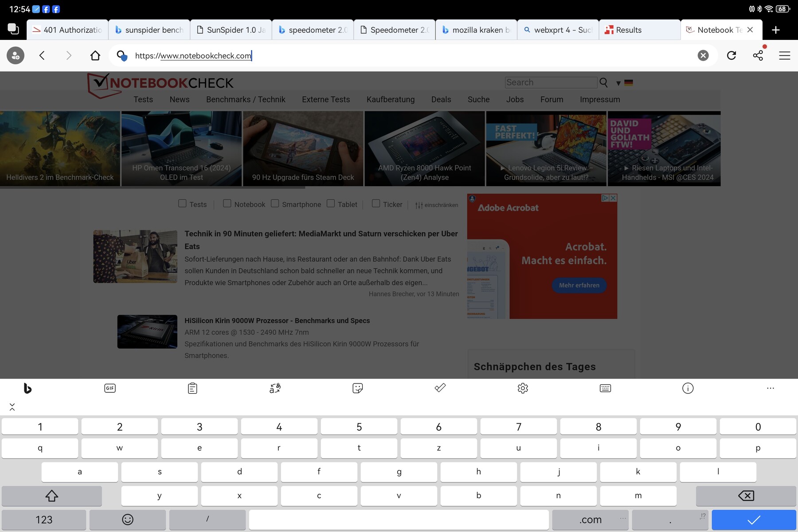Open the browser hamburger menu

[x=784, y=55]
